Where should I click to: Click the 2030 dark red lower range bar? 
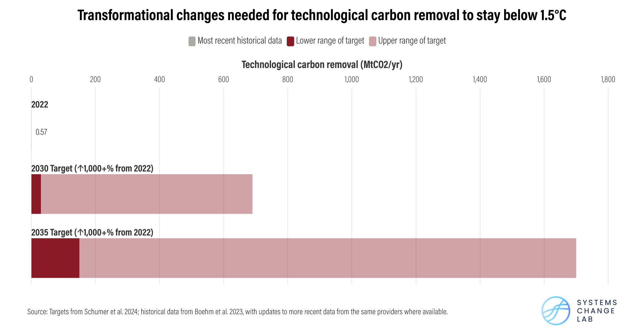(36, 194)
